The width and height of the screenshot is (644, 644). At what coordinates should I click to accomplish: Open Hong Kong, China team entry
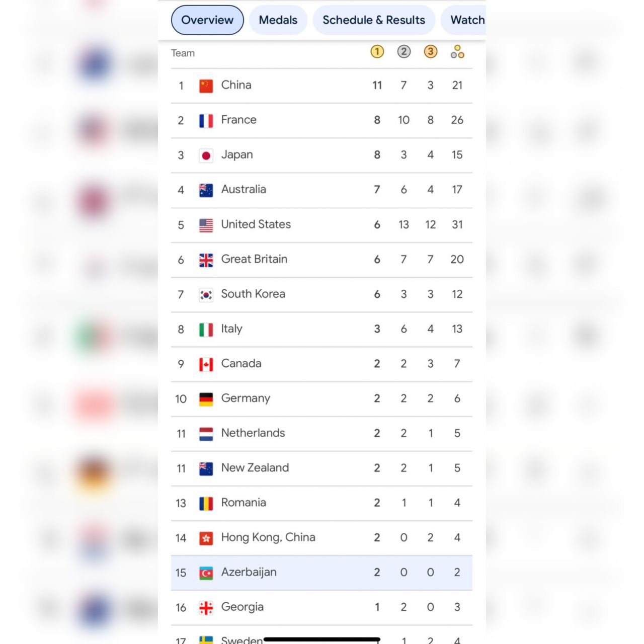coord(321,538)
